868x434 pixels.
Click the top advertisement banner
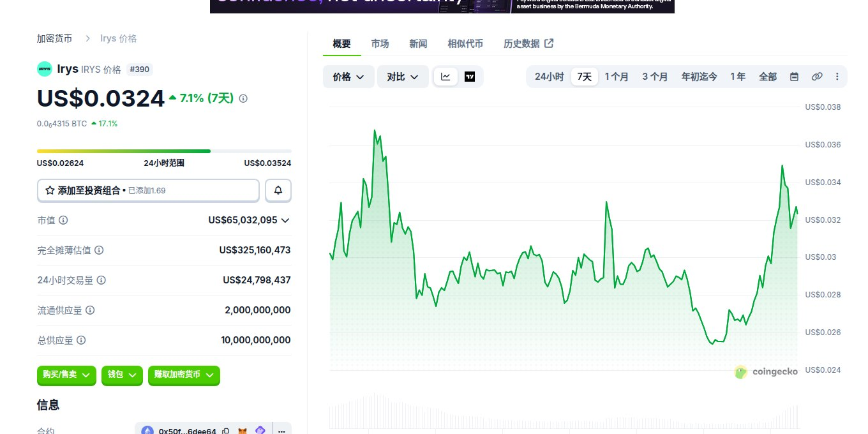coord(442,6)
